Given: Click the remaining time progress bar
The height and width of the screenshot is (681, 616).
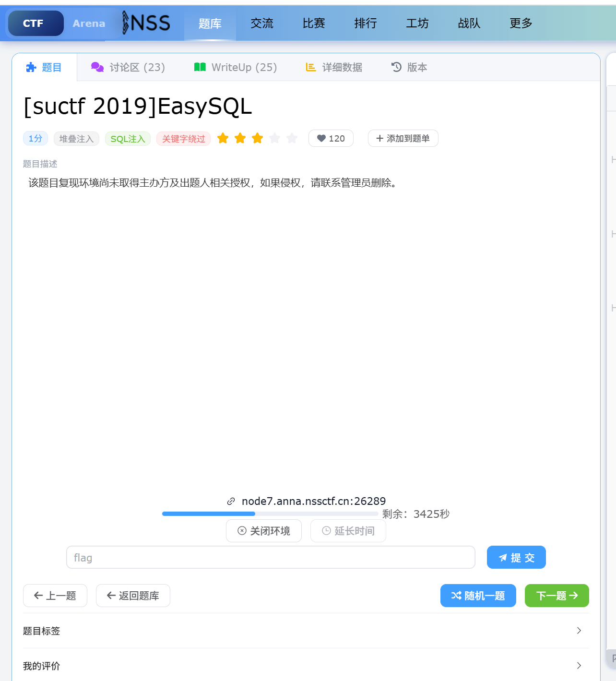Looking at the screenshot, I should pos(270,514).
